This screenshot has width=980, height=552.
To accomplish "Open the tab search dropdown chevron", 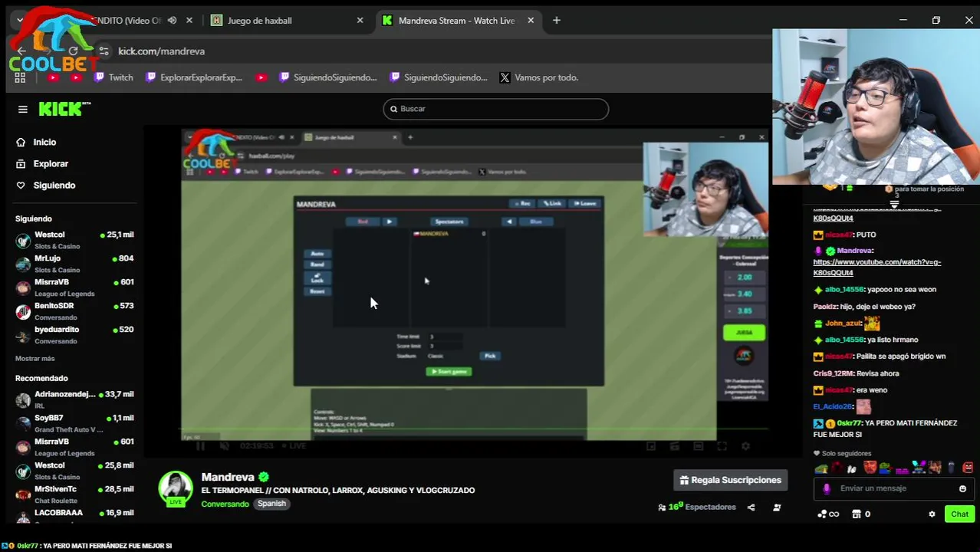I will click(19, 21).
